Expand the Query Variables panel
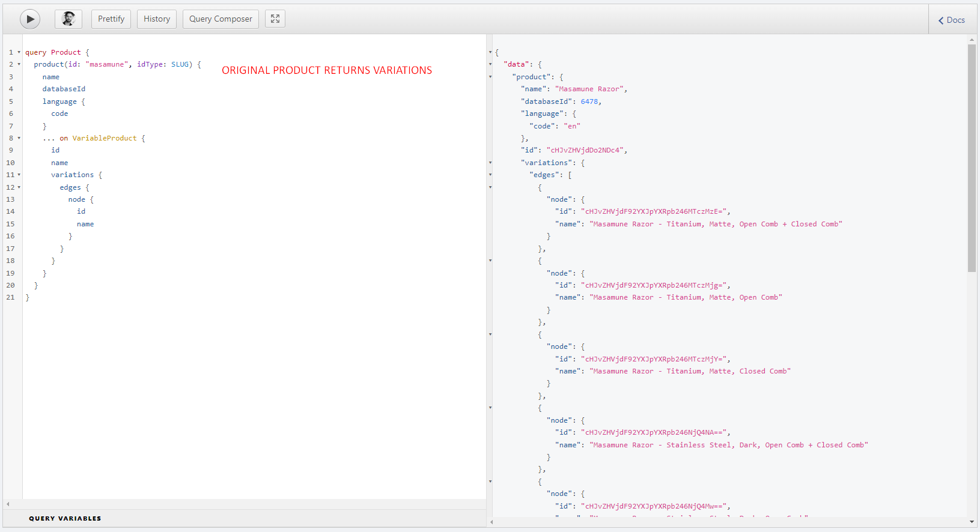Screen dimensions: 980x532 pos(65,518)
